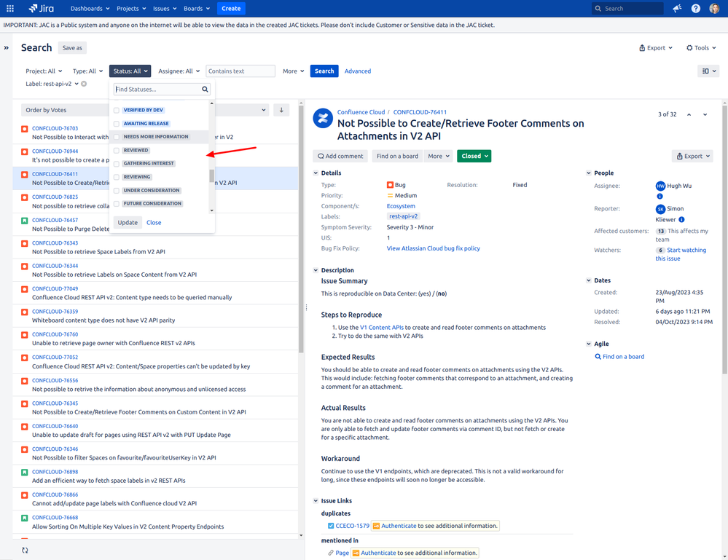Screen dimensions: 728x560
Task: Open the notifications megaphone icon
Action: pos(677,8)
